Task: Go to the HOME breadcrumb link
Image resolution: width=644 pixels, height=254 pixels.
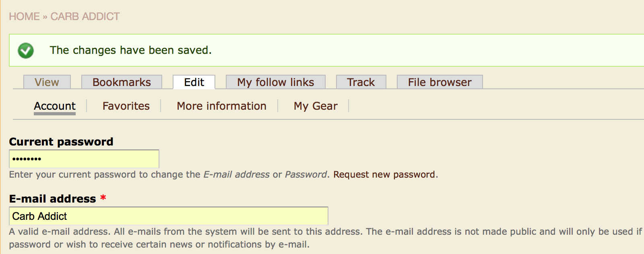Action: click(25, 16)
